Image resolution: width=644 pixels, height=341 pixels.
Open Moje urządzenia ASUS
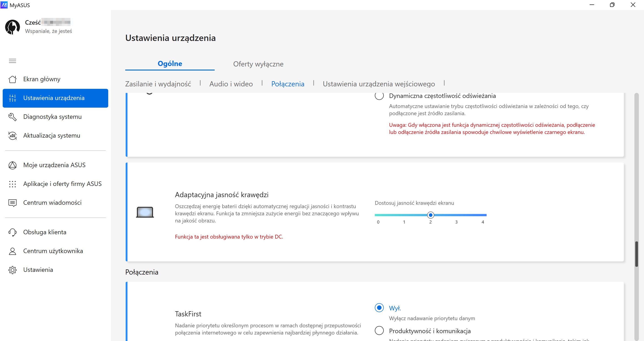click(55, 165)
